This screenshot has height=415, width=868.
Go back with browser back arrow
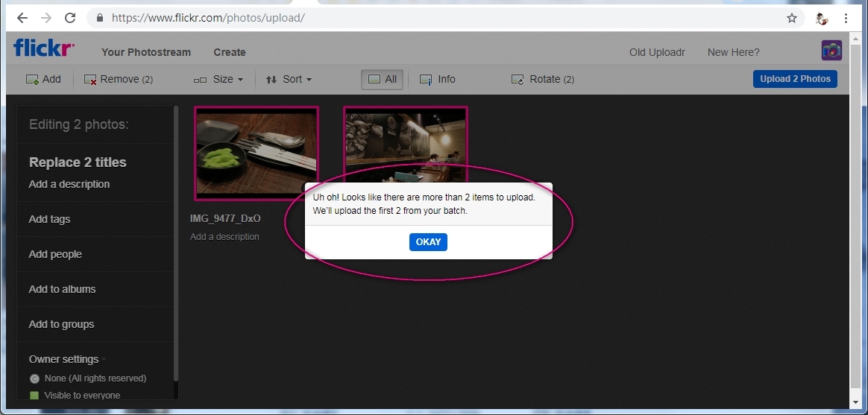22,18
